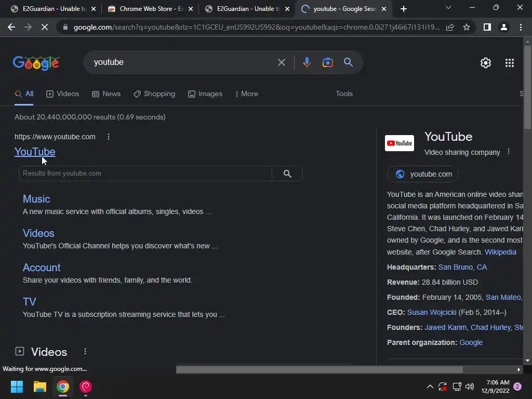Stop loading the page

[x=45, y=27]
